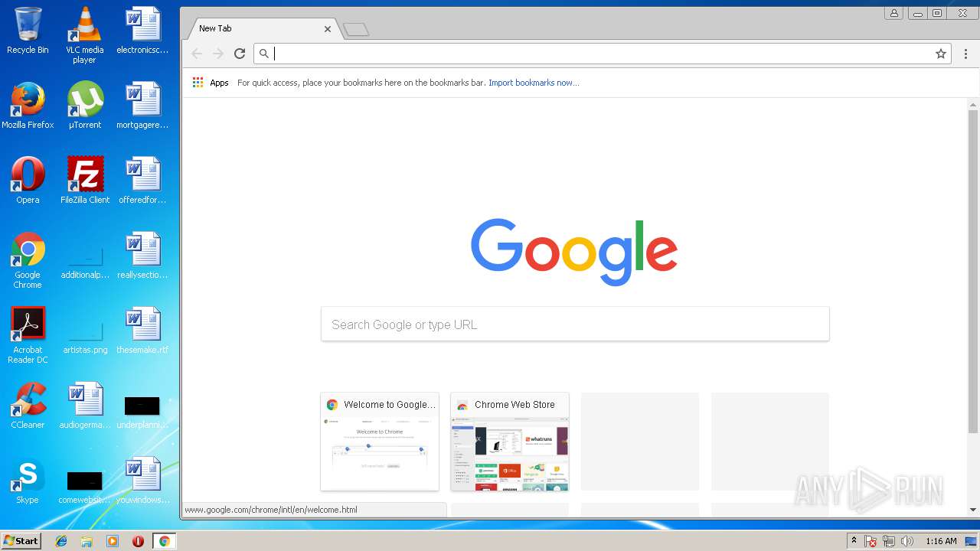
Task: Select the Recycle Bin desktop icon
Action: [x=28, y=31]
